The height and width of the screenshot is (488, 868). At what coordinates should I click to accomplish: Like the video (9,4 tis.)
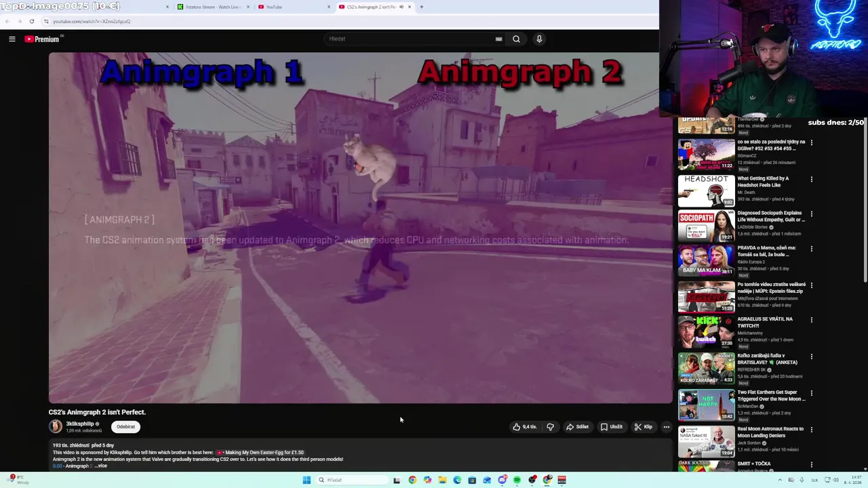coord(525,427)
